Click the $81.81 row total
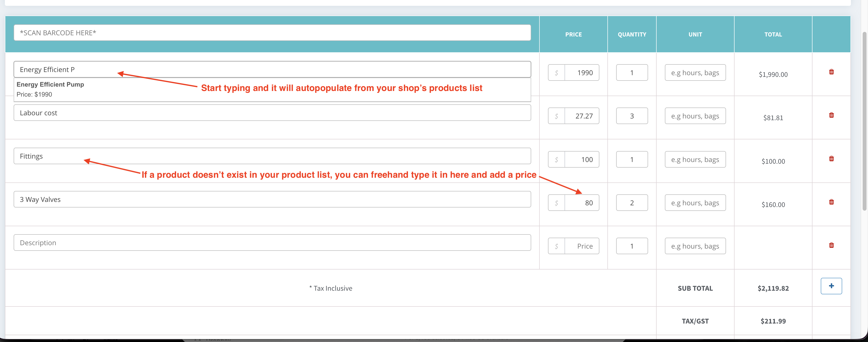This screenshot has height=342, width=868. 773,118
